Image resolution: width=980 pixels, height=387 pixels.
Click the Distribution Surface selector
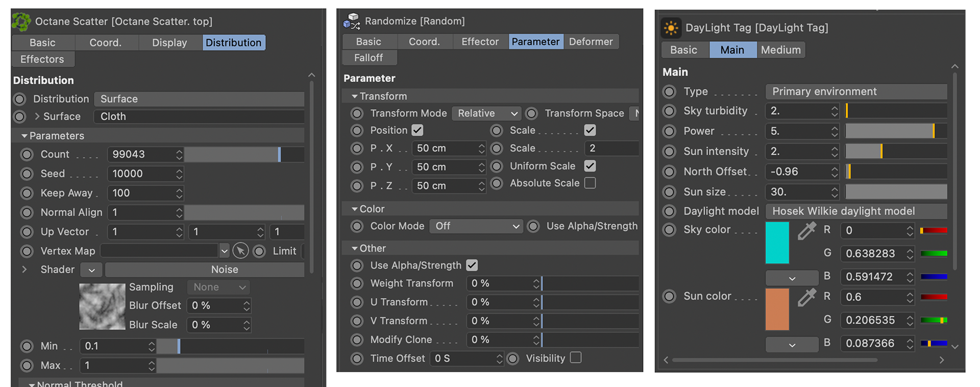[199, 99]
